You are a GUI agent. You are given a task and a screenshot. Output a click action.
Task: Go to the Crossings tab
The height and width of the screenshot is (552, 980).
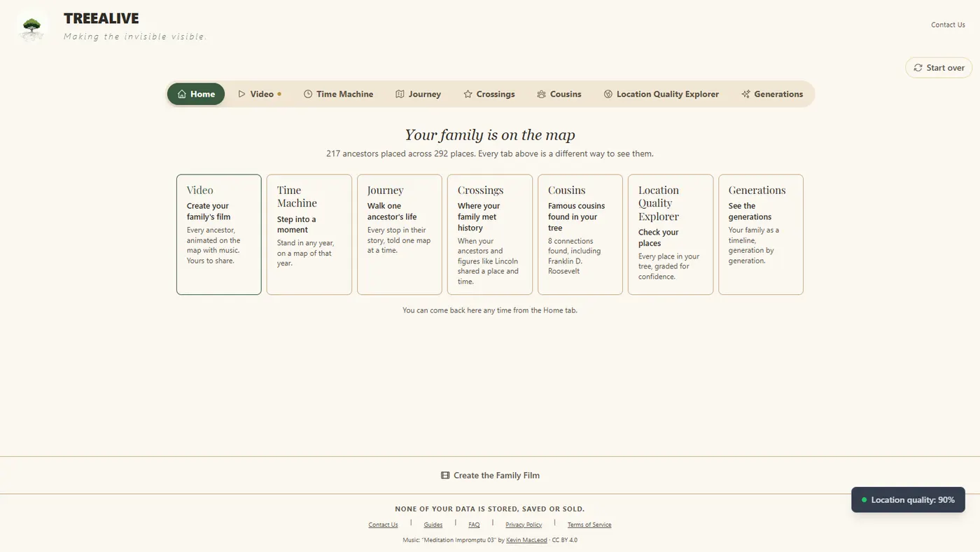[x=489, y=94]
